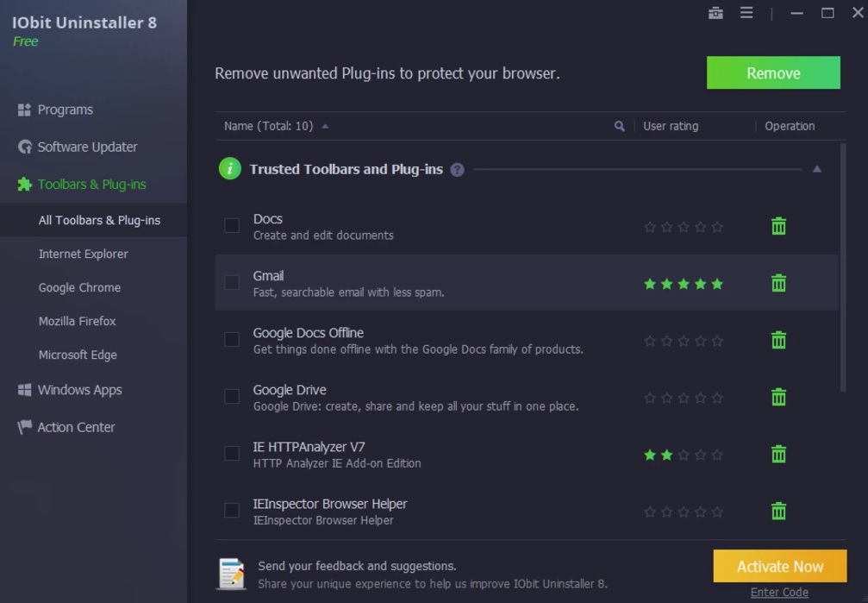Image resolution: width=868 pixels, height=603 pixels.
Task: Delete IE HTTPAnalyzer V7 via trash icon
Action: (x=778, y=454)
